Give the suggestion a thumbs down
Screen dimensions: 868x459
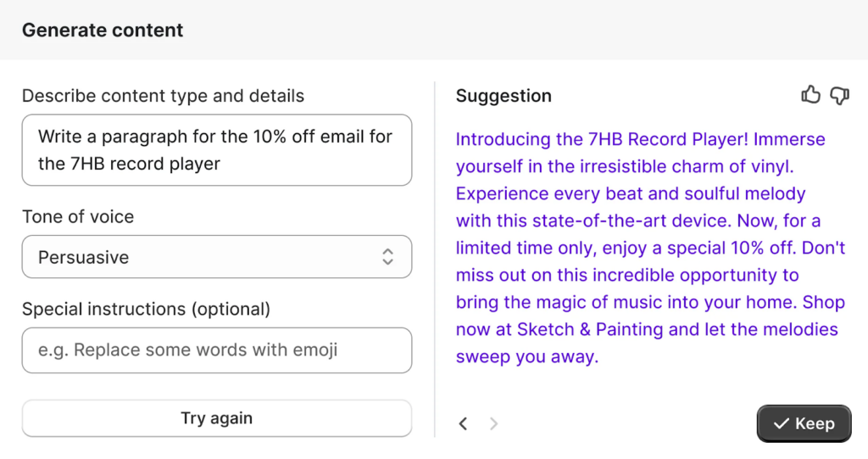pyautogui.click(x=839, y=95)
